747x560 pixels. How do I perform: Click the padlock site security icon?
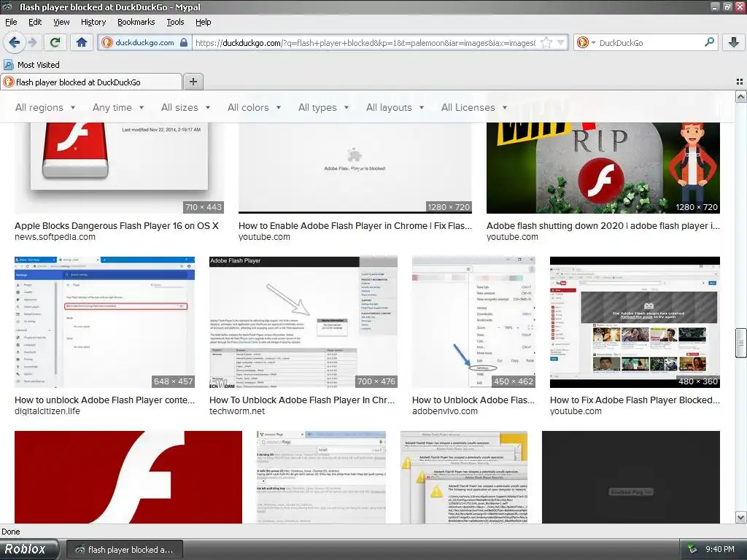pyautogui.click(x=184, y=43)
